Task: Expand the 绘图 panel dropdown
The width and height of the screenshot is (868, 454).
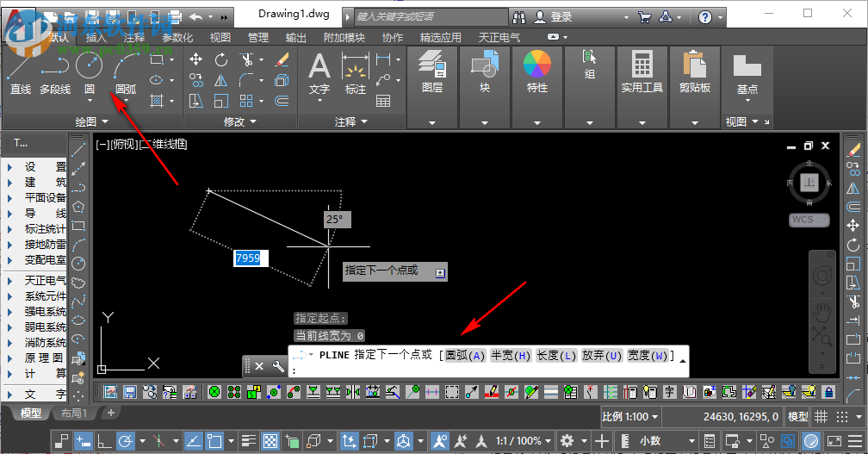Action: tap(91, 121)
